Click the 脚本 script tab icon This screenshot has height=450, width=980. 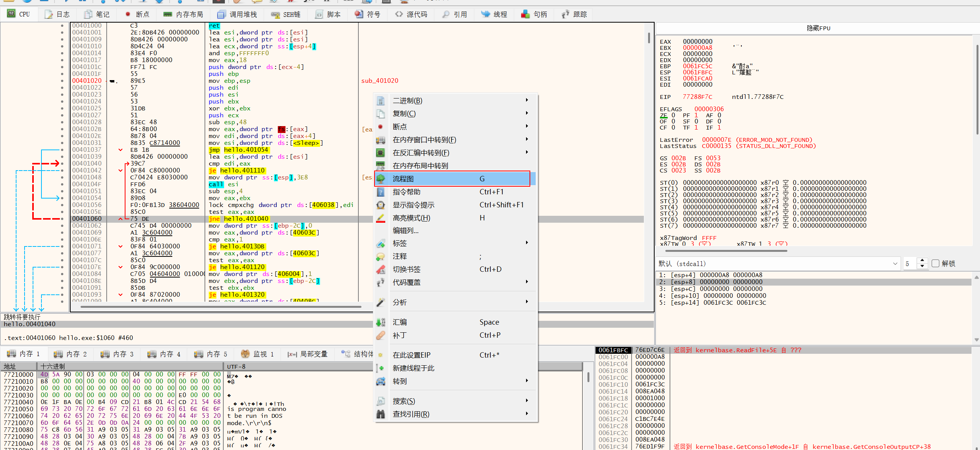pyautogui.click(x=319, y=15)
